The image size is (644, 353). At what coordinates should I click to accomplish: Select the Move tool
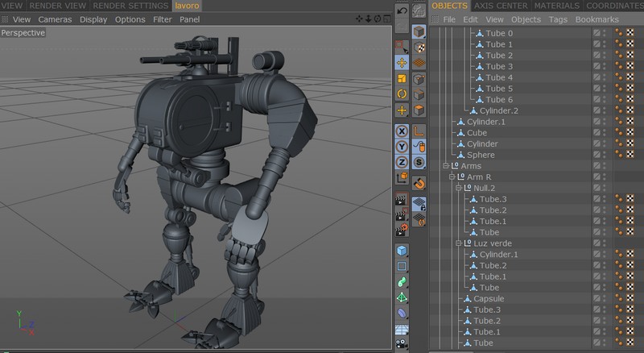coord(401,62)
